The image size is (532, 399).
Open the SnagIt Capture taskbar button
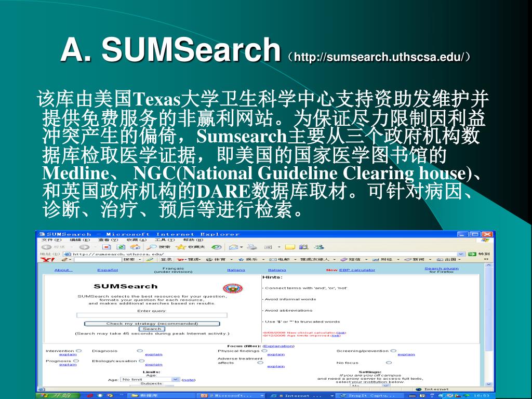[x=369, y=395]
